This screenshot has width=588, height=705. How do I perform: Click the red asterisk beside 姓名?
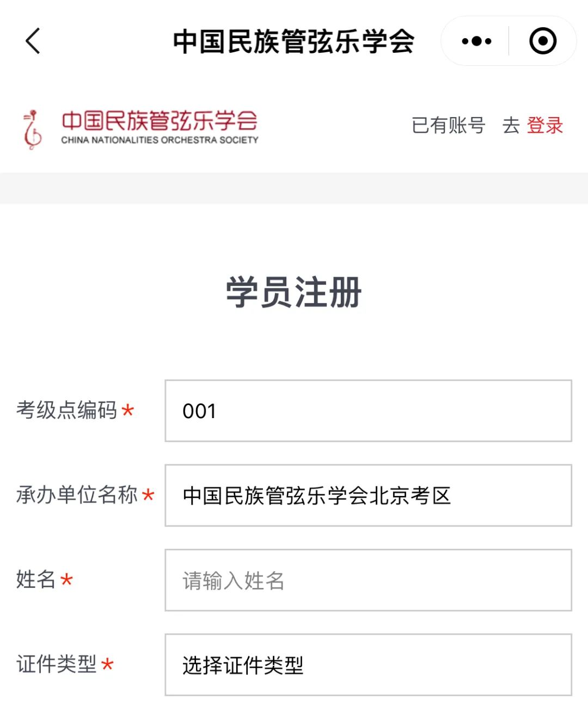(x=66, y=579)
